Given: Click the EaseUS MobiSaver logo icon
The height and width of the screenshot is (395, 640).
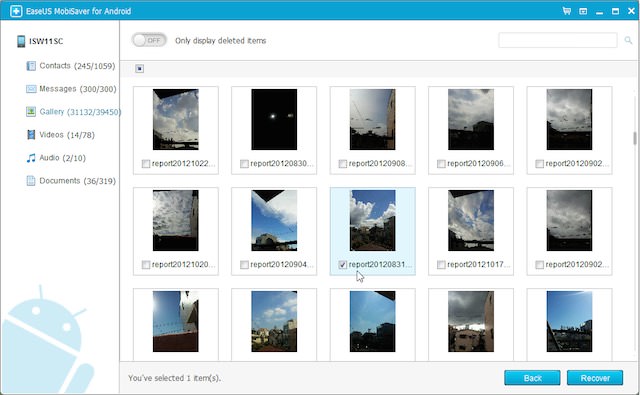Looking at the screenshot, I should pyautogui.click(x=16, y=11).
